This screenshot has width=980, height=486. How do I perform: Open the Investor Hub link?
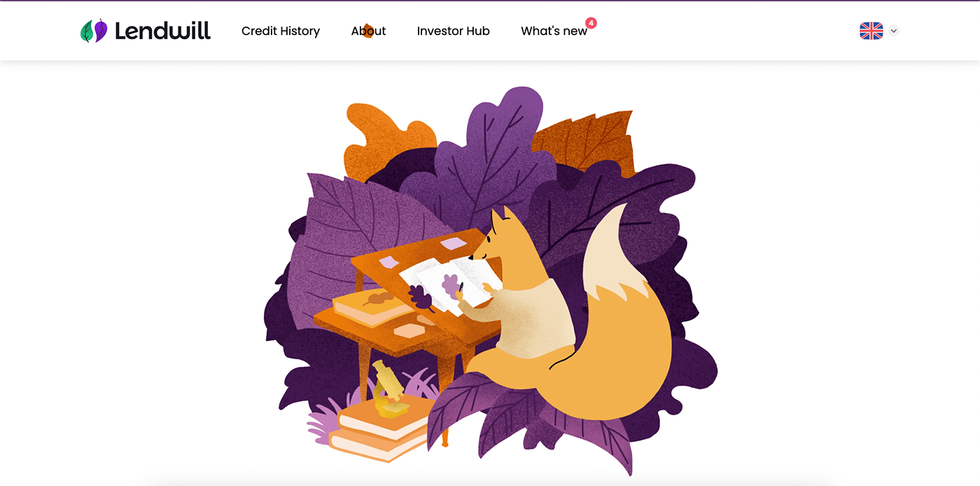tap(453, 31)
